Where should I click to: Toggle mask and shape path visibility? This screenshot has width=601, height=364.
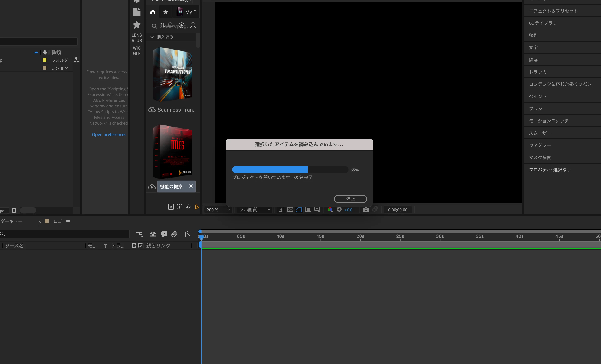pyautogui.click(x=299, y=209)
